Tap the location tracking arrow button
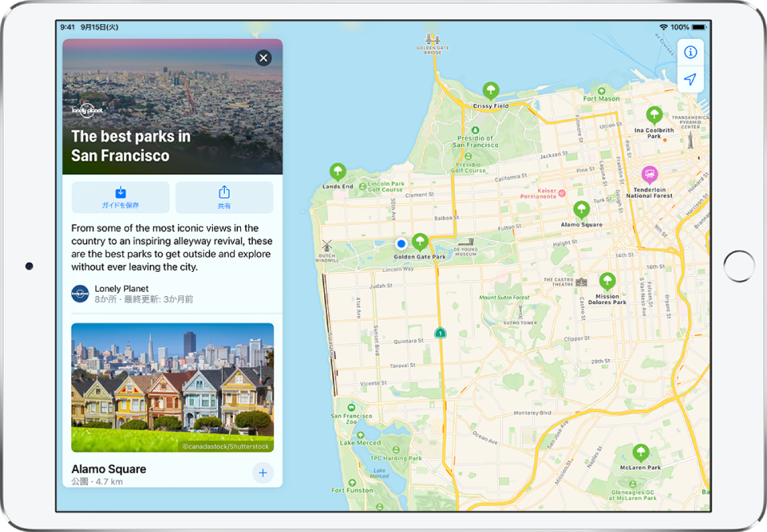This screenshot has height=532, width=767. [x=690, y=79]
